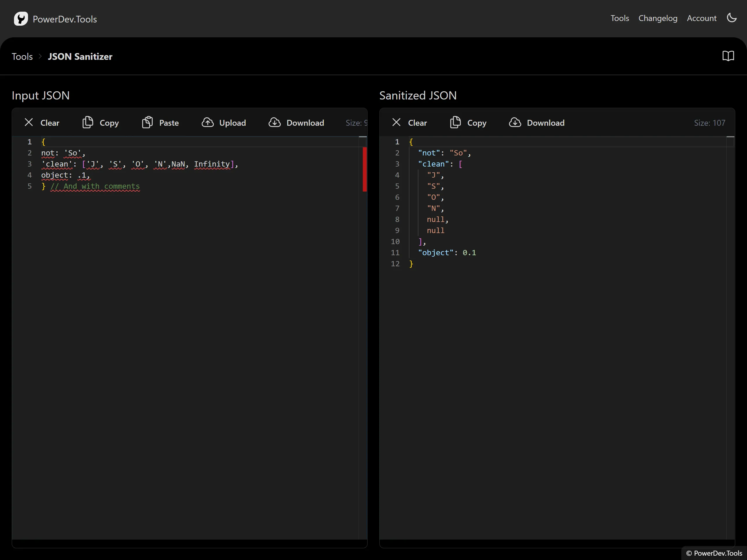This screenshot has height=560, width=747.
Task: Click the Copy icon in Sanitized JSON toolbar
Action: tap(455, 123)
